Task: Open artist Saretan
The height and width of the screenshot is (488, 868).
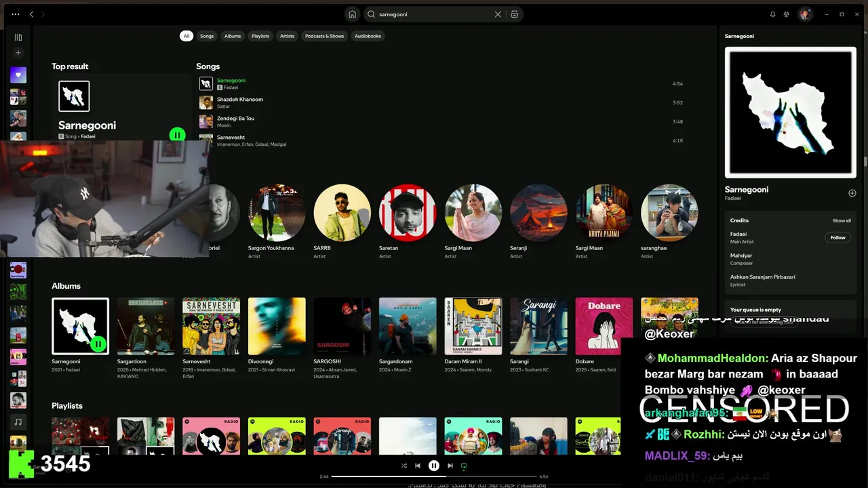Action: point(408,213)
